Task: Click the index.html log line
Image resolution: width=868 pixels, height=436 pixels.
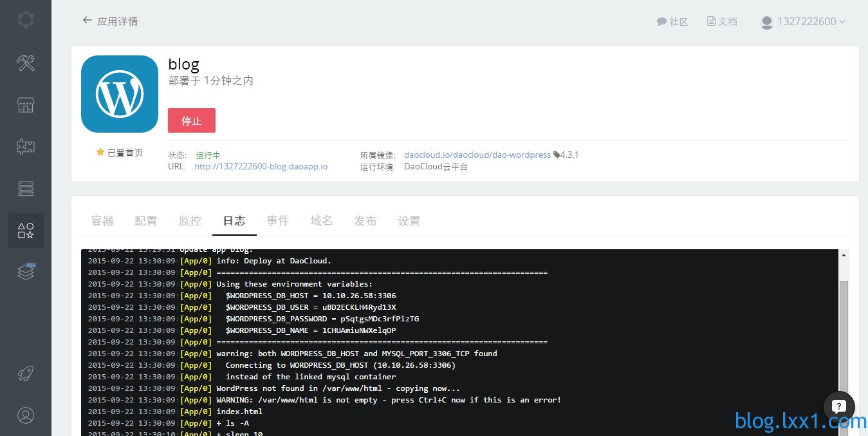Action: click(x=239, y=412)
